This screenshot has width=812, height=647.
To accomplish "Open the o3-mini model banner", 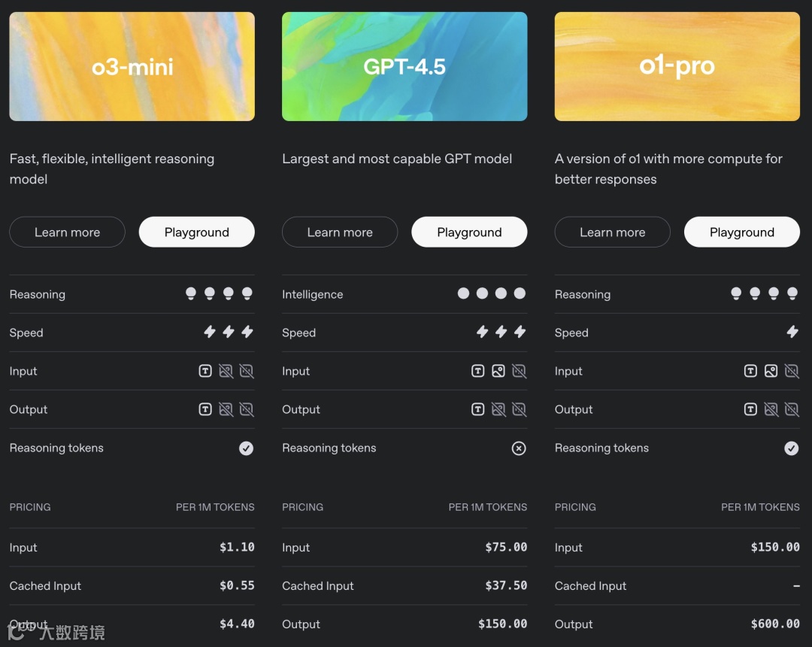I will click(x=132, y=66).
